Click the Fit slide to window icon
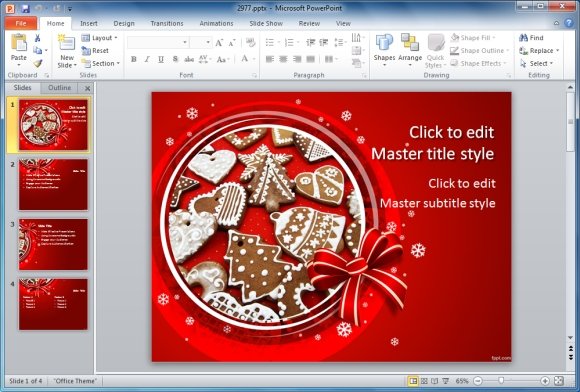 [559, 381]
